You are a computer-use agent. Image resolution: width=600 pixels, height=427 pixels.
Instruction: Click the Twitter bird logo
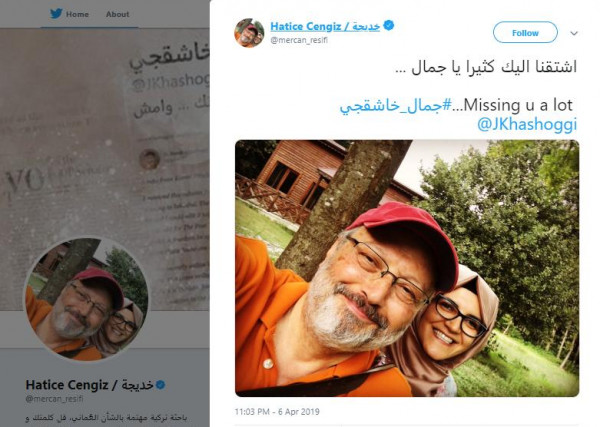coord(56,14)
